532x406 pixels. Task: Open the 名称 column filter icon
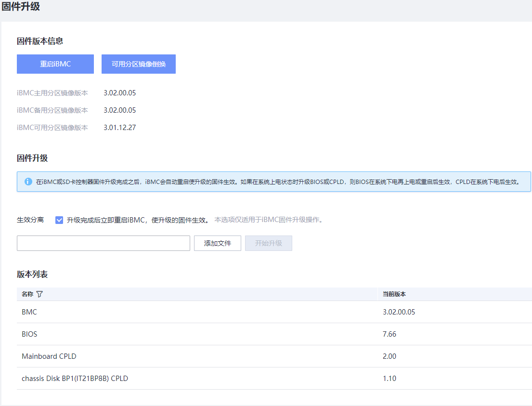coord(39,294)
